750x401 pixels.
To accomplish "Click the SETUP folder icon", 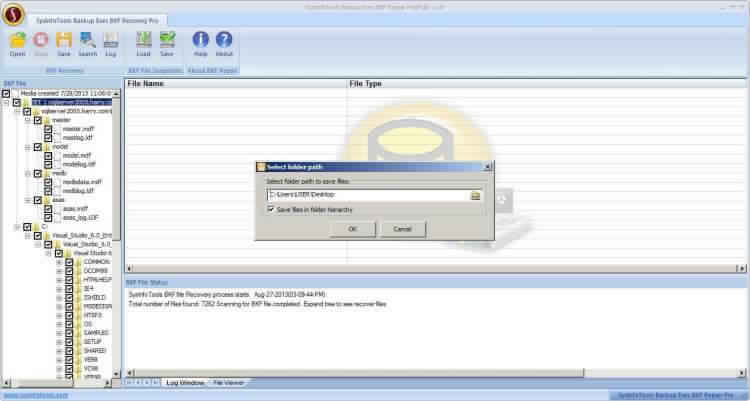I will [78, 342].
